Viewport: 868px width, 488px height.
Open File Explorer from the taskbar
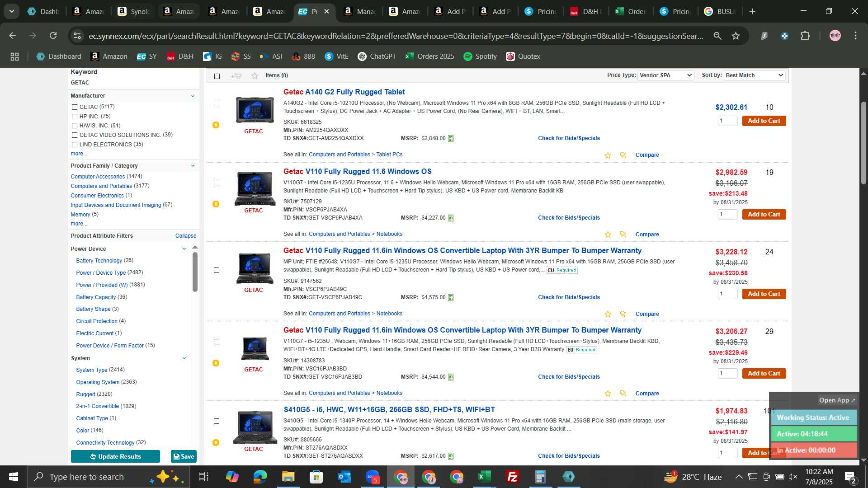288,477
